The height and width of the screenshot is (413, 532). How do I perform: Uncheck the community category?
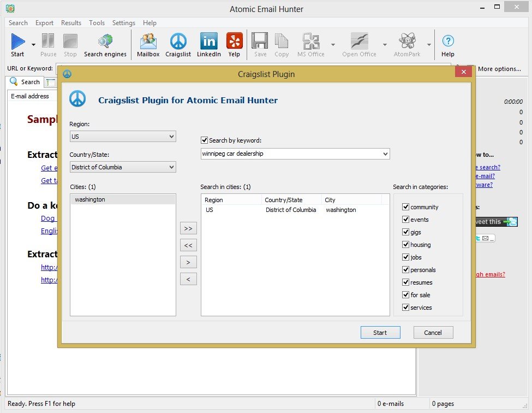(x=405, y=206)
